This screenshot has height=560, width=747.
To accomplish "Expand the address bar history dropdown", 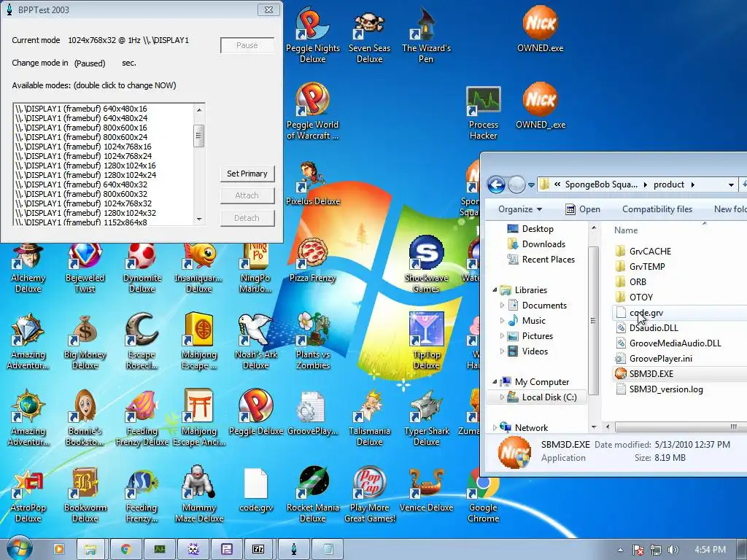I will click(x=731, y=184).
